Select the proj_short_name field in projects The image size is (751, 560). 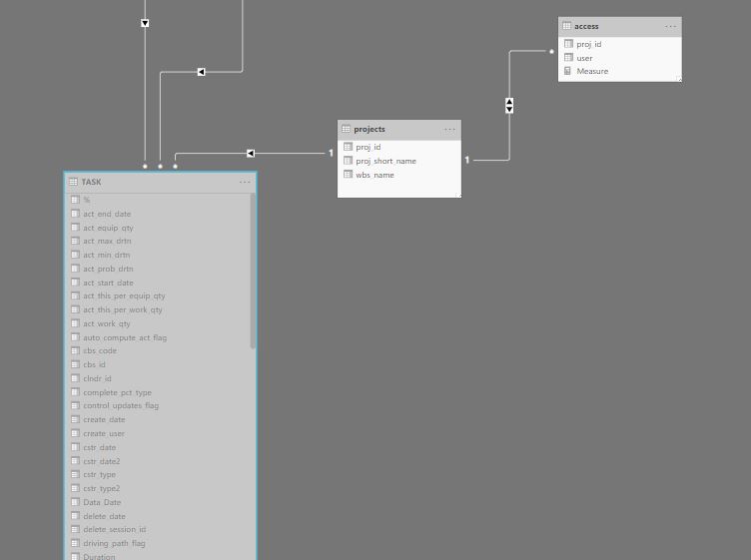(385, 161)
